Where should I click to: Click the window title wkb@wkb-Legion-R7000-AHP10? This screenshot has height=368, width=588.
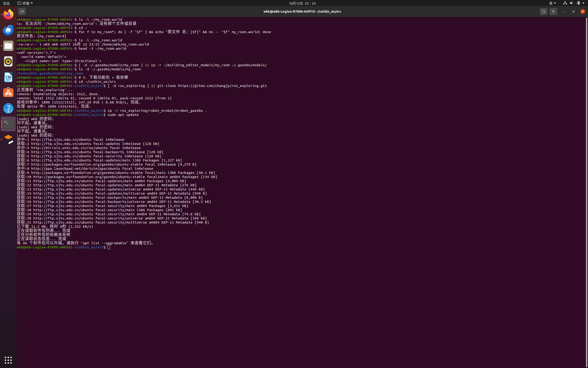[302, 11]
